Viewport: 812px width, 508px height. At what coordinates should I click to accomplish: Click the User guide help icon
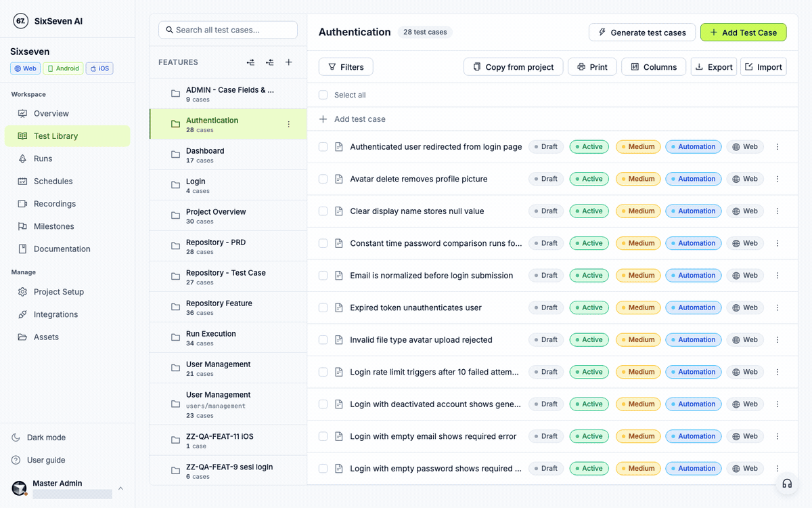16,460
